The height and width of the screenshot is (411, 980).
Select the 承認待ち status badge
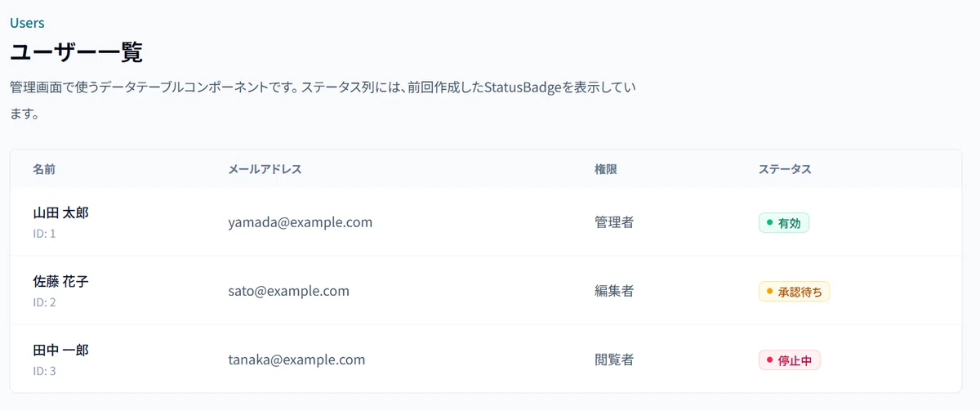tap(795, 291)
